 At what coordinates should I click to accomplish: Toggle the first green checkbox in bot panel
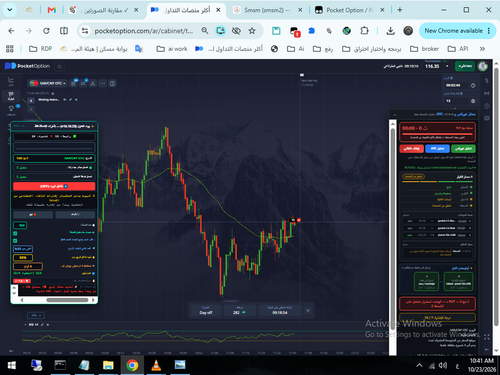[x=15, y=233]
